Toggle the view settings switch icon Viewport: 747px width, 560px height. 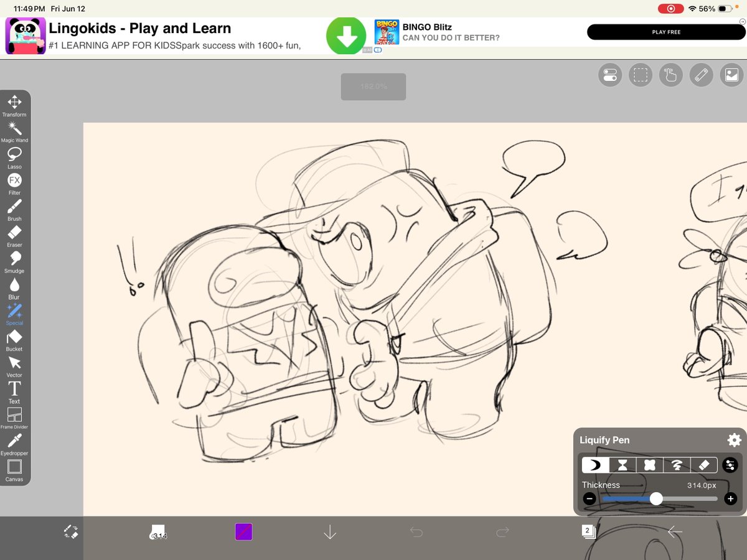pyautogui.click(x=610, y=75)
